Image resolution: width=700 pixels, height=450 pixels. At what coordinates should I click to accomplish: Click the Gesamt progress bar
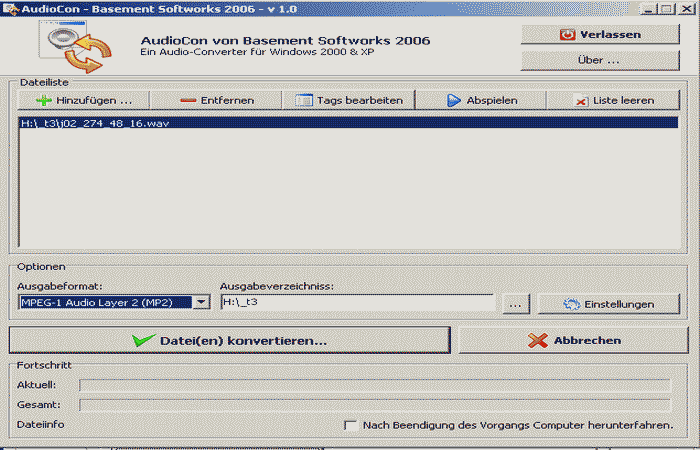coord(374,405)
